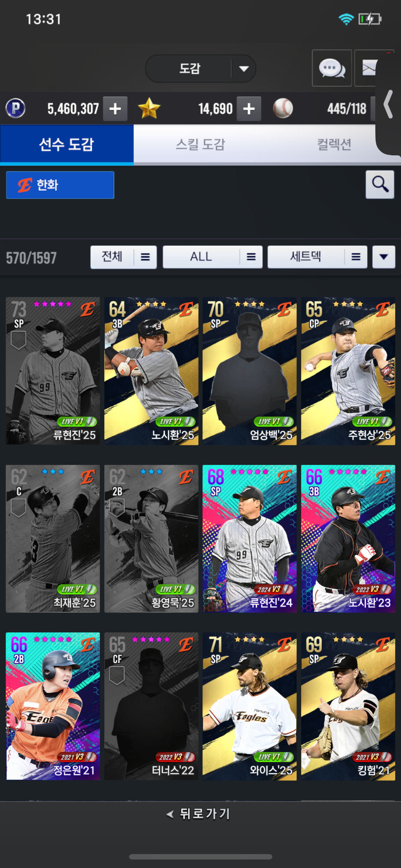Select the 한화 team button

coord(60,185)
